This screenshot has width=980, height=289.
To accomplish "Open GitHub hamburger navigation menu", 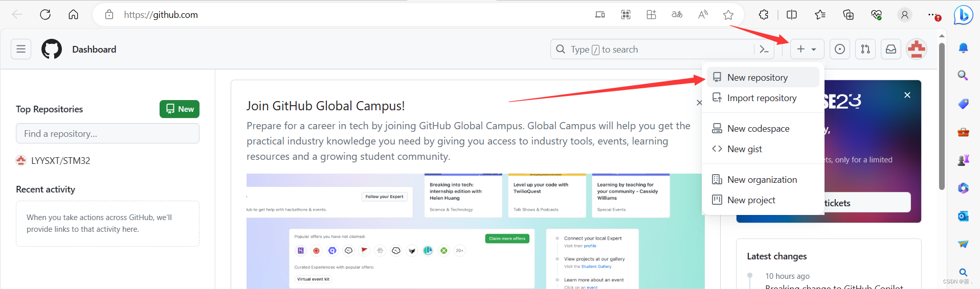I will click(21, 49).
